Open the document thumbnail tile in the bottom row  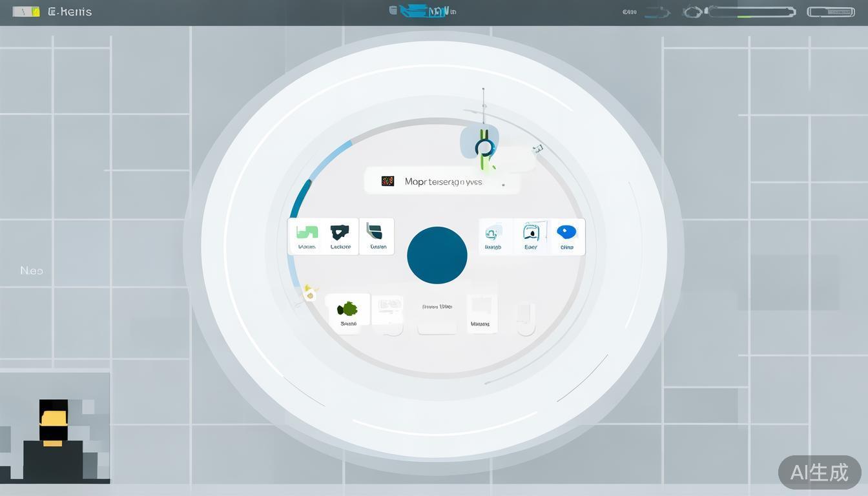[387, 310]
